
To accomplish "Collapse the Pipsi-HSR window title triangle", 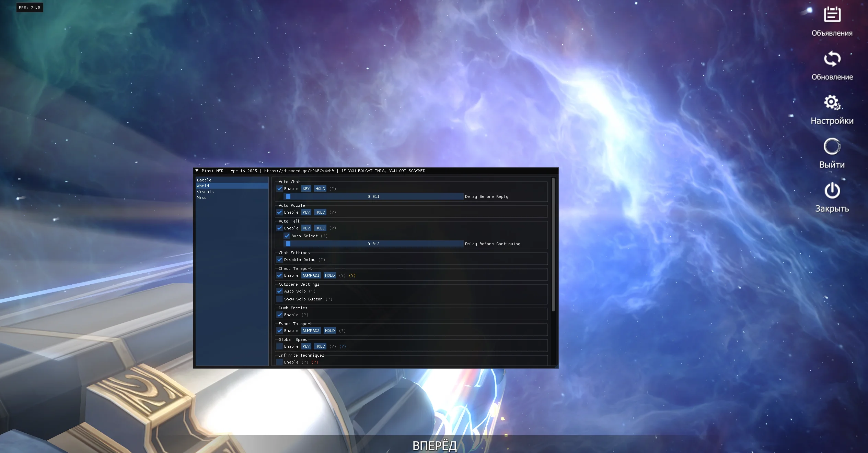I will [197, 171].
